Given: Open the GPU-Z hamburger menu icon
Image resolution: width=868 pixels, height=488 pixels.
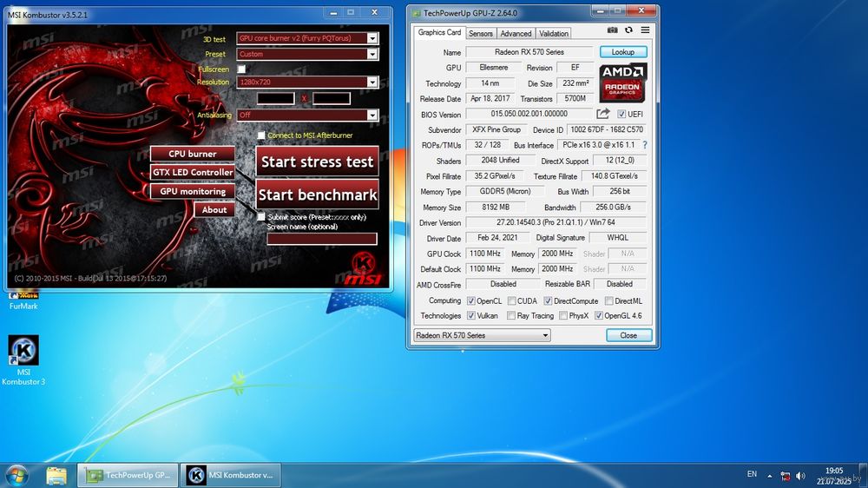Looking at the screenshot, I should 646,30.
